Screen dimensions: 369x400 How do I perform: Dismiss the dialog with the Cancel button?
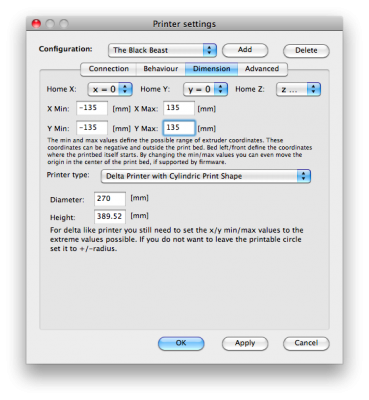click(306, 343)
